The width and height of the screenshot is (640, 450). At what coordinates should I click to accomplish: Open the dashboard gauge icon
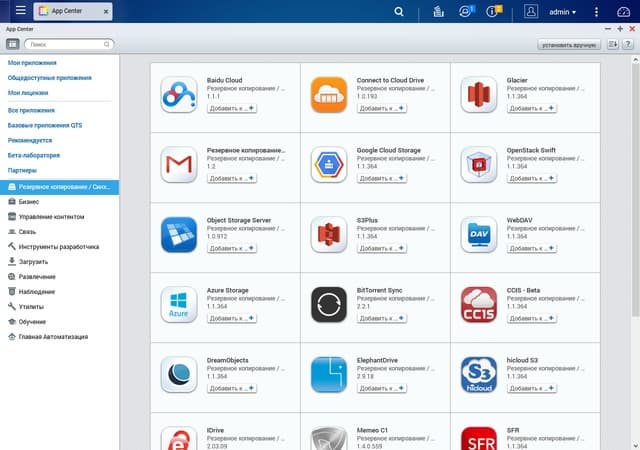pos(623,11)
